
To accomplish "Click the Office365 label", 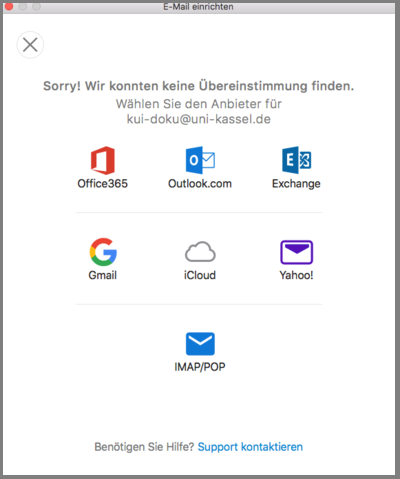I will (103, 184).
